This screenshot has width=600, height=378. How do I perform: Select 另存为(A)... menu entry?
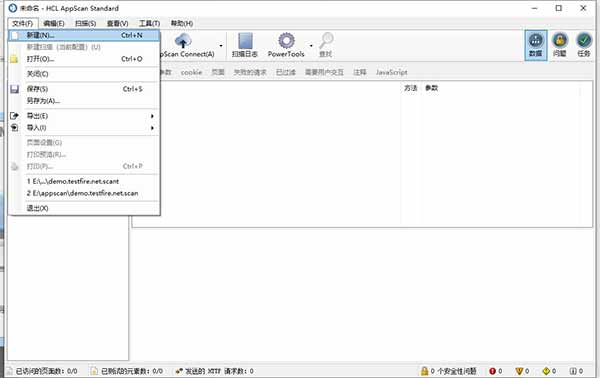[83, 101]
